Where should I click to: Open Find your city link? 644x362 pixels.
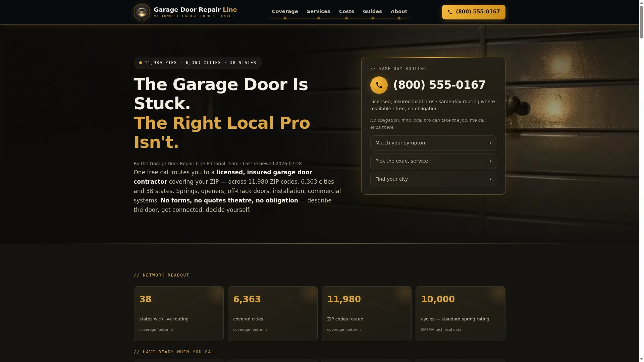coord(433,179)
